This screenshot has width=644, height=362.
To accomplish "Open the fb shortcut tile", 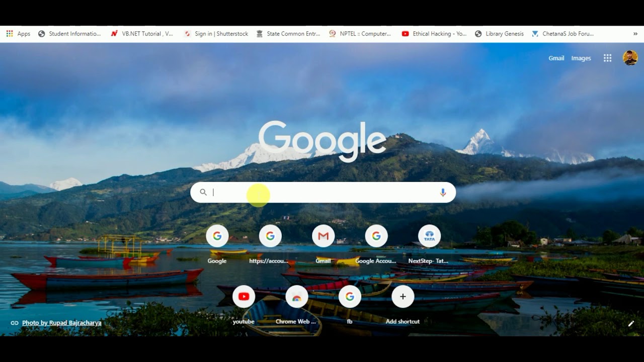I will pyautogui.click(x=350, y=305).
